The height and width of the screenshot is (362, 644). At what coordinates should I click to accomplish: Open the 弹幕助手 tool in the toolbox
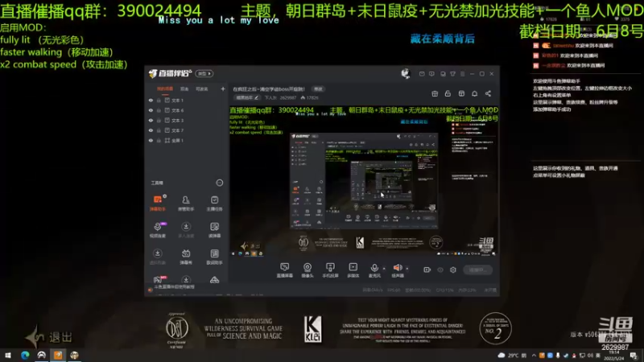coord(157,203)
